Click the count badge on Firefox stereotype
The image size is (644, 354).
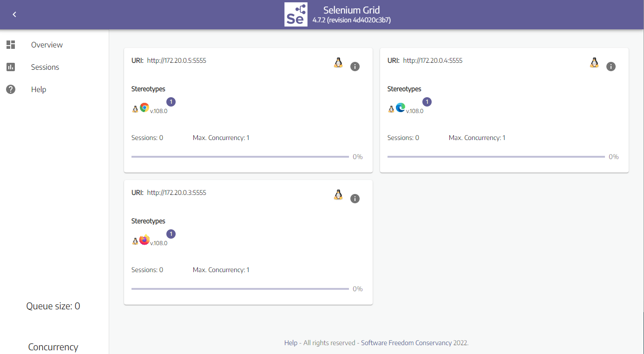click(171, 234)
